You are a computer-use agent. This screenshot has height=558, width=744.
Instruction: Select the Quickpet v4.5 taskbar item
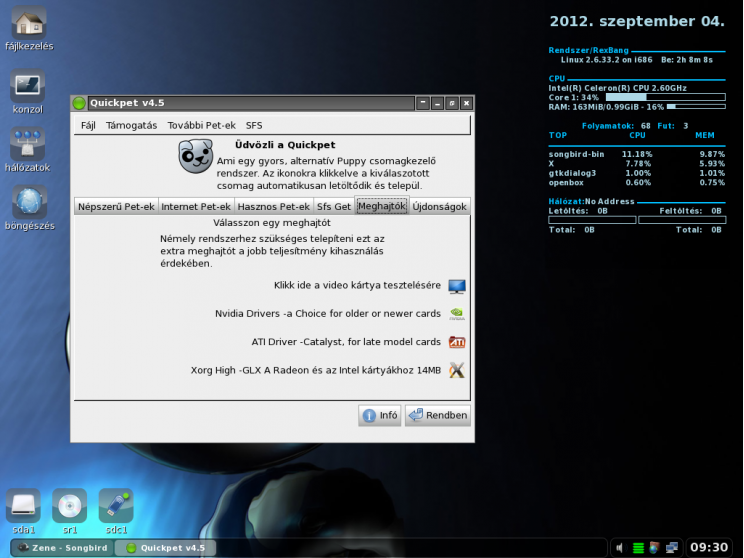click(x=166, y=548)
